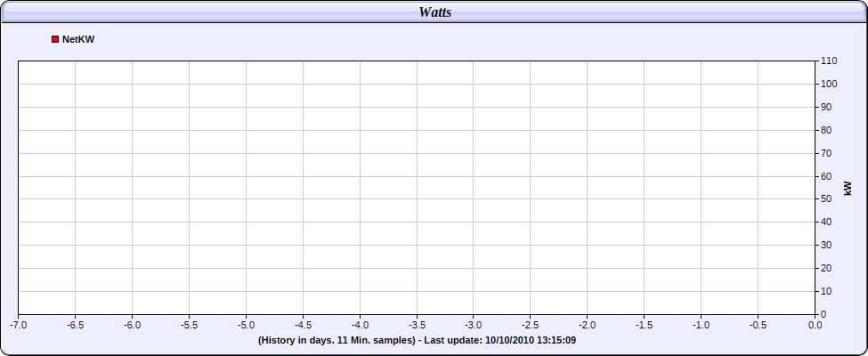Select the 90 kW y-axis tick label
The height and width of the screenshot is (356, 868).
[x=827, y=107]
